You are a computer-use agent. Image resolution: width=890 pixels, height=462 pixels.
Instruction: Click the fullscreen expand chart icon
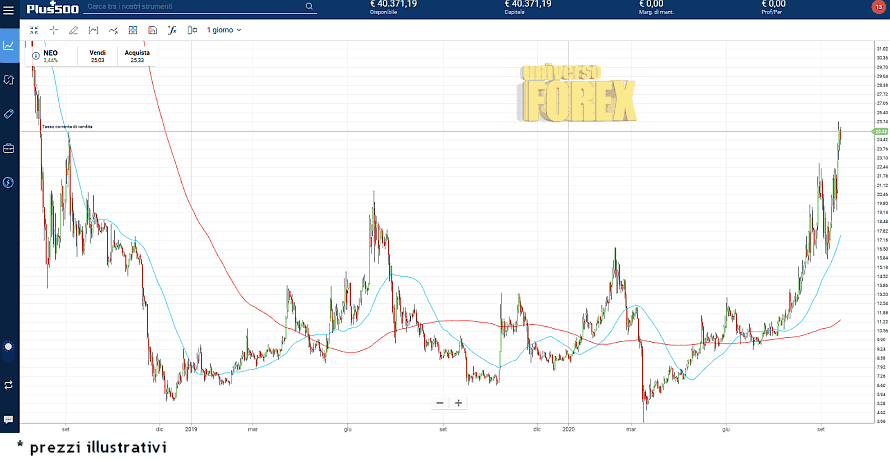34,30
